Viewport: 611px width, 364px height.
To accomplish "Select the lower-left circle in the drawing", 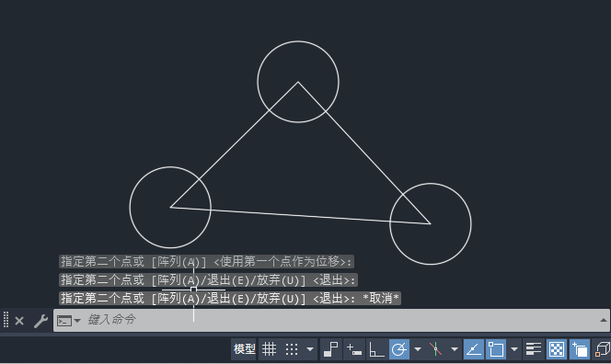I will click(170, 167).
